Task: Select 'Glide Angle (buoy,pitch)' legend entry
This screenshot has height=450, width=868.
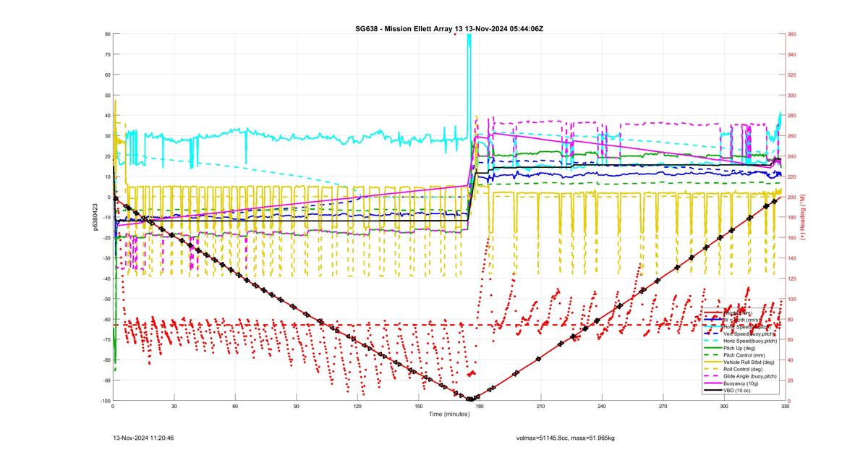Action: click(x=750, y=376)
